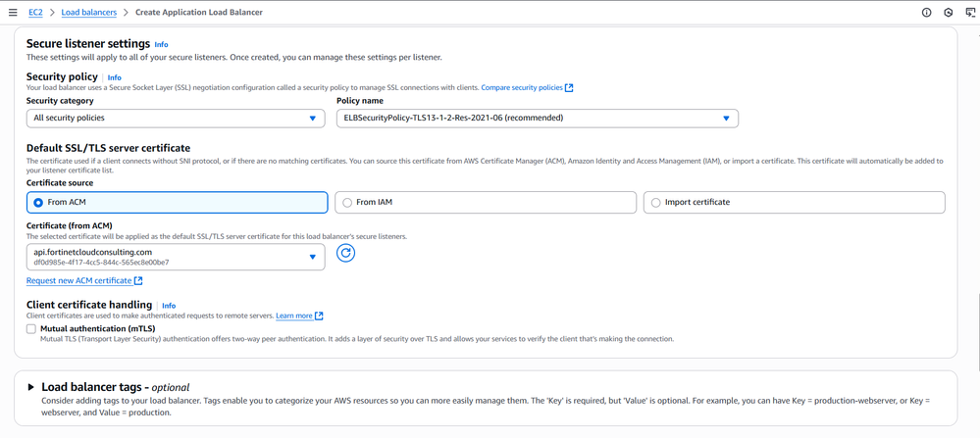Open the Compare security policies link
Screen dimensions: 980x438
coord(521,88)
